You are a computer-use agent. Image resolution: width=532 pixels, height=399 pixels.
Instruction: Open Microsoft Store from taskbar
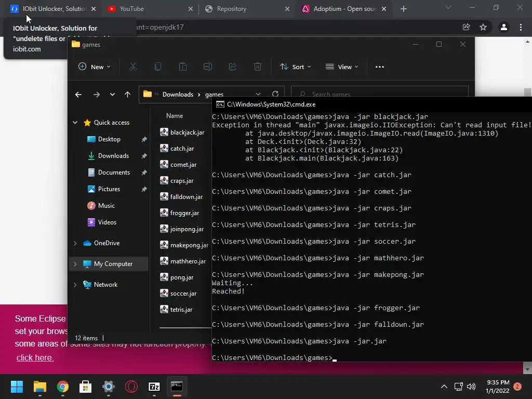tap(86, 387)
